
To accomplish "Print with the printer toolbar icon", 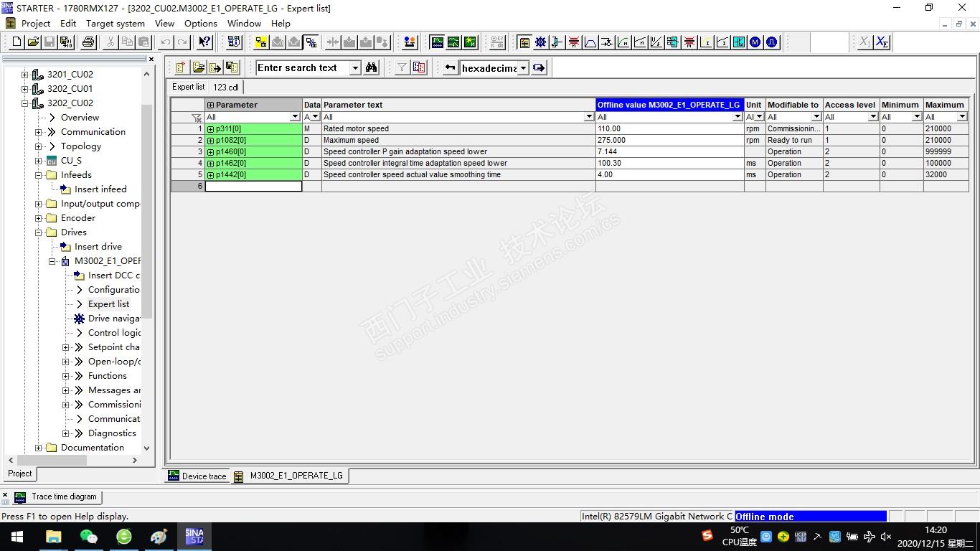I will (88, 42).
